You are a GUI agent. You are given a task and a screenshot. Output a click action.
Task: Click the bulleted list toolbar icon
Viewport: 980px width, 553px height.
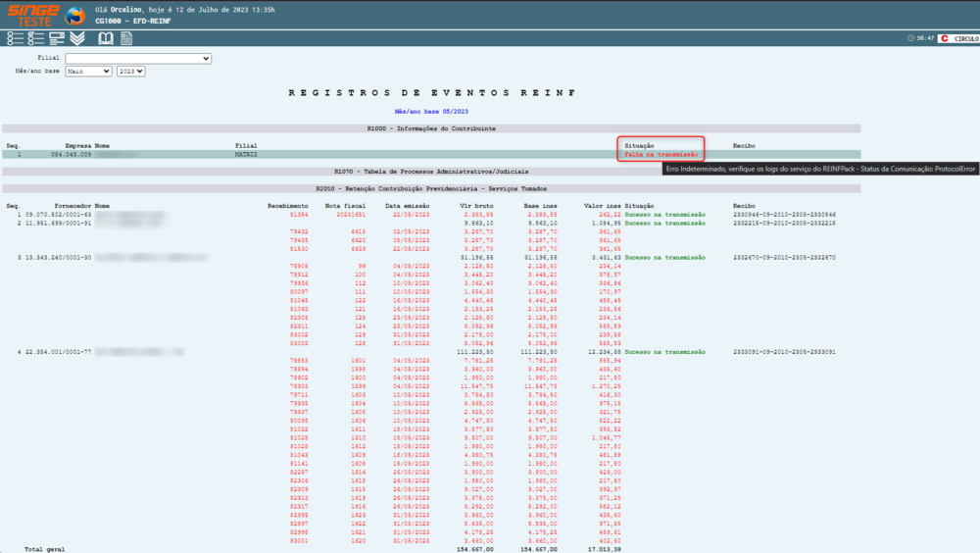(15, 38)
